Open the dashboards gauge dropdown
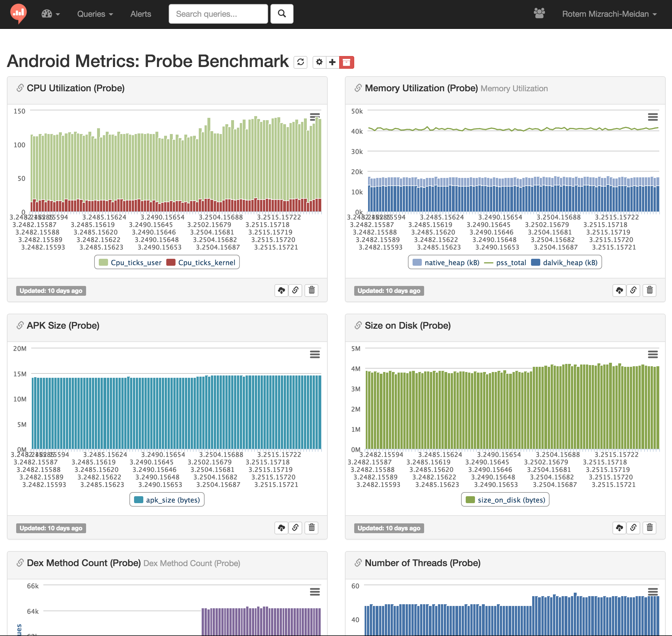The image size is (672, 636). [51, 14]
